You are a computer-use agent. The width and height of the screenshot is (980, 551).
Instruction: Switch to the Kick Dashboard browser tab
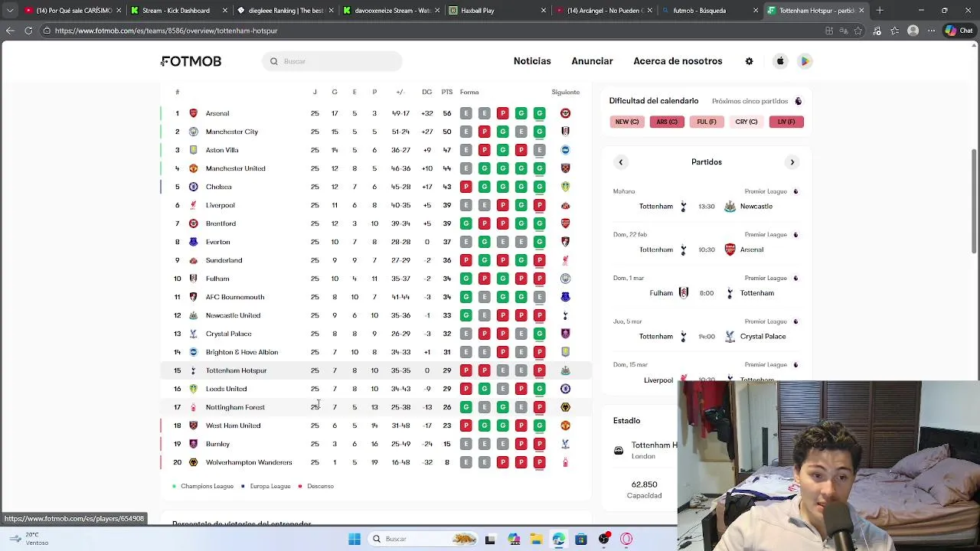coord(180,11)
